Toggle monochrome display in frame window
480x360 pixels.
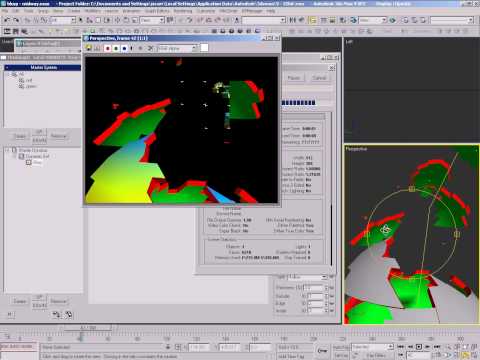point(140,48)
